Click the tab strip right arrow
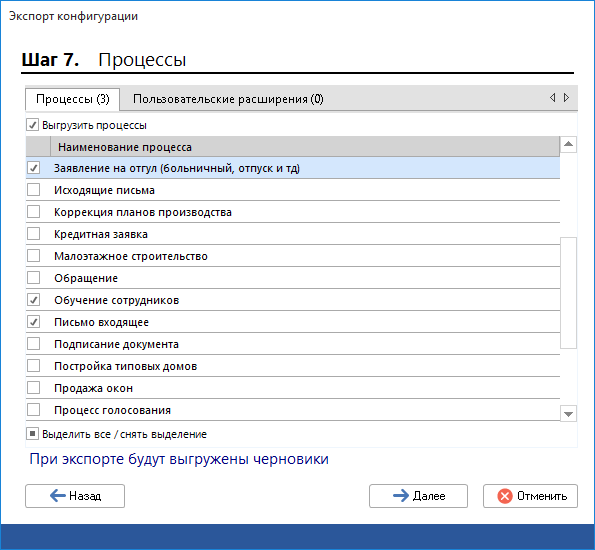Screen dimensions: 595x550 (x=566, y=98)
